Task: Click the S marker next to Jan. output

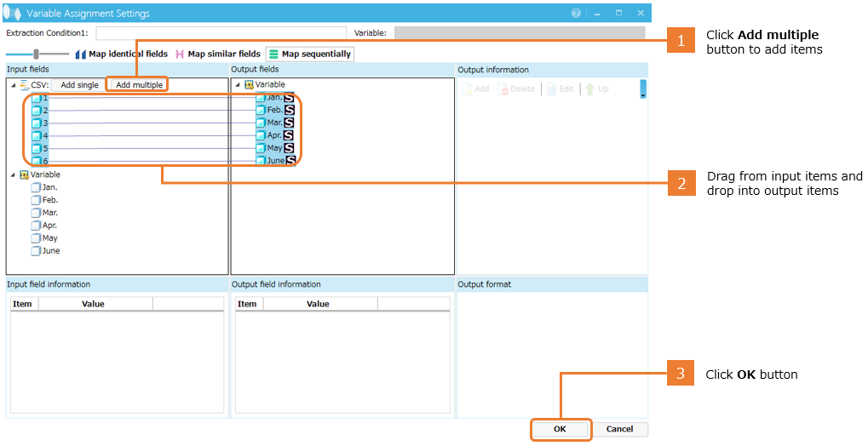Action: 289,98
